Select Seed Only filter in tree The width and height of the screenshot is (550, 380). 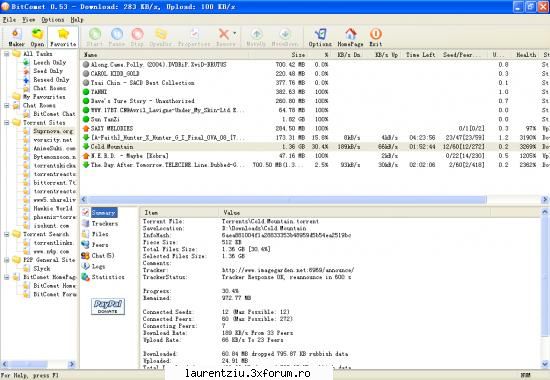48,71
